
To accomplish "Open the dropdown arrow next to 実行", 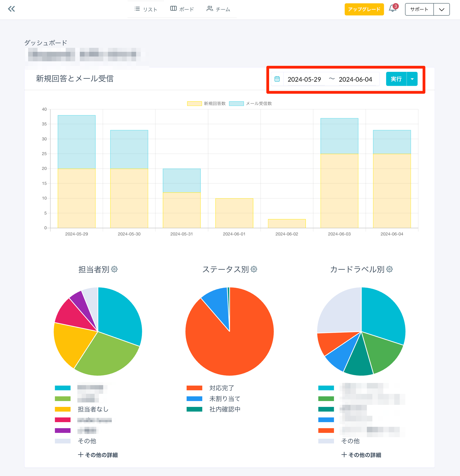I will [412, 79].
